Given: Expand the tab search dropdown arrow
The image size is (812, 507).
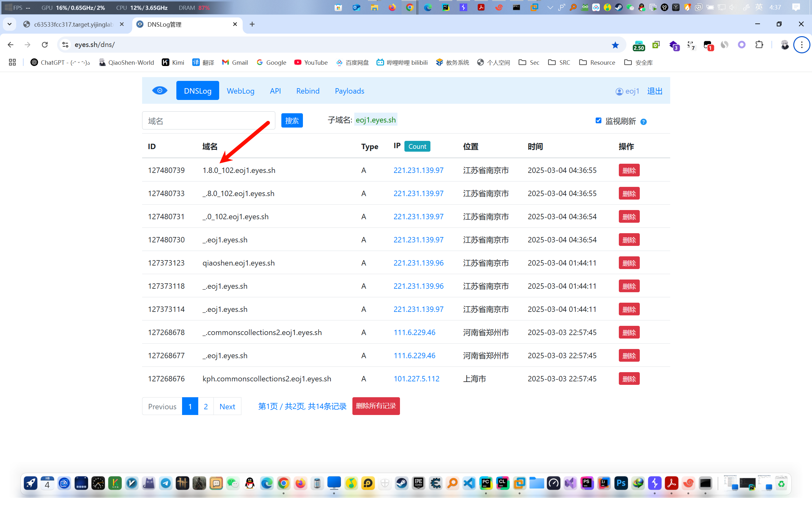Looking at the screenshot, I should (10, 24).
